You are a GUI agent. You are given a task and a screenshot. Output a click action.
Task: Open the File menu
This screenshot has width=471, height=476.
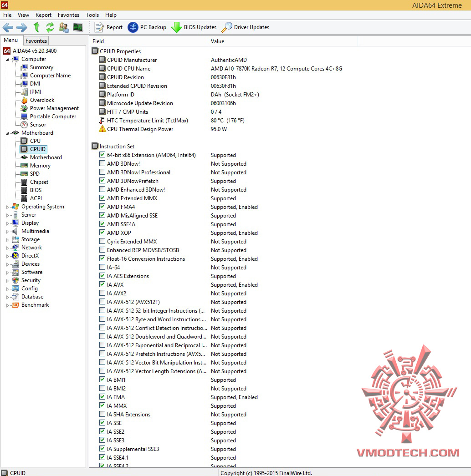(7, 15)
